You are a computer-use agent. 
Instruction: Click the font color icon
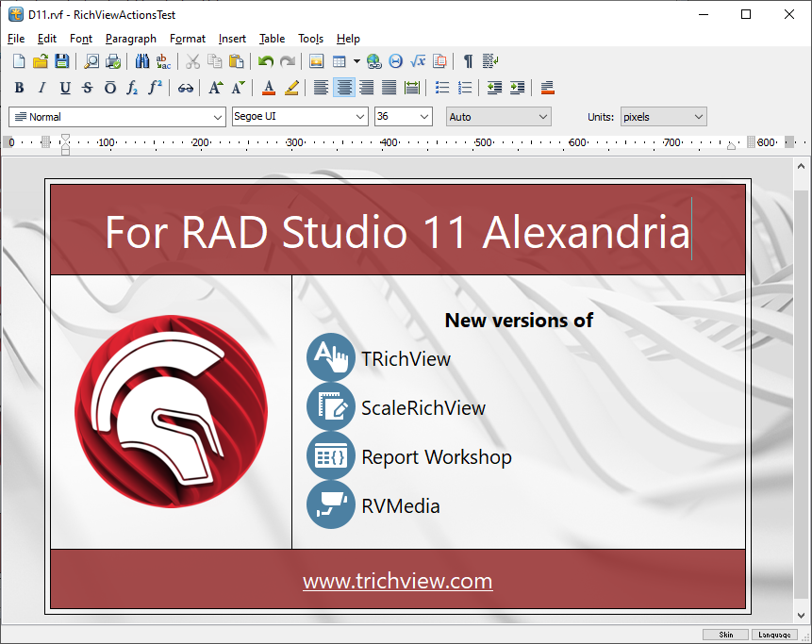(x=269, y=89)
